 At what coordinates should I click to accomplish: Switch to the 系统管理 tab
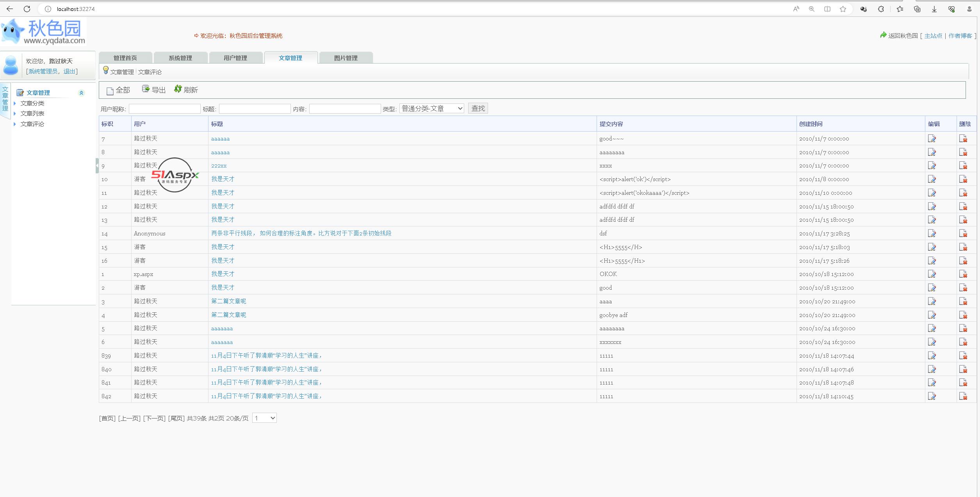(180, 58)
